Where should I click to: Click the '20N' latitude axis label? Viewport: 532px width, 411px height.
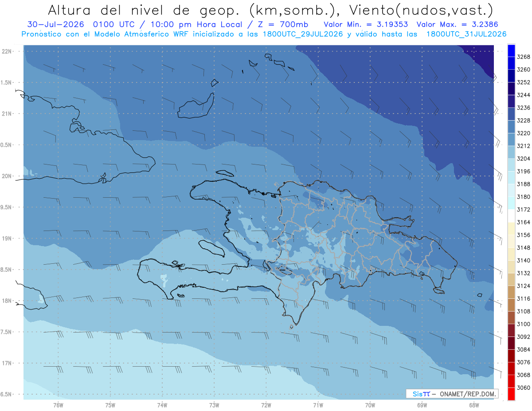pyautogui.click(x=7, y=176)
